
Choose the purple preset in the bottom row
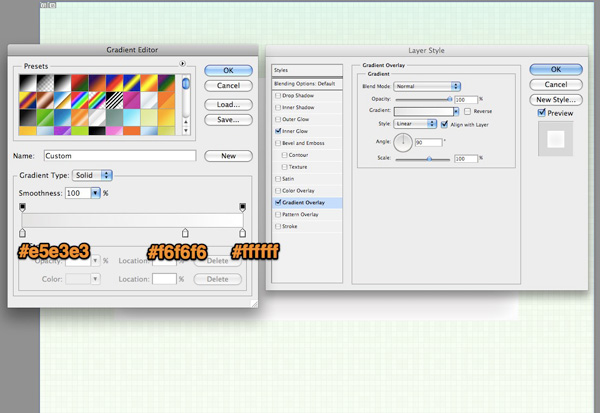tap(62, 131)
